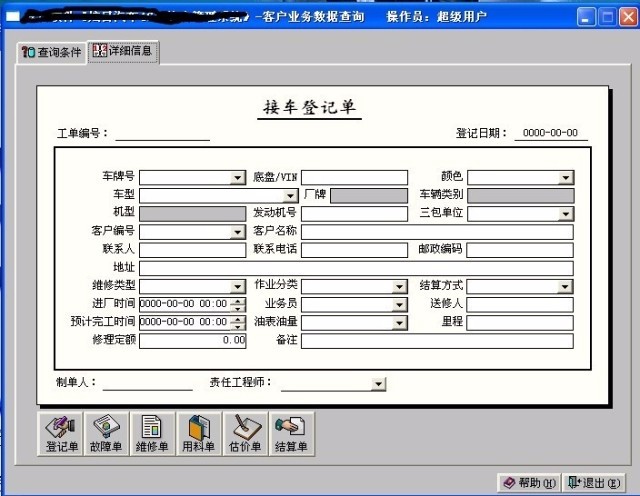Click the 退出(E) exit button
Screen dimensions: 640x496
point(595,483)
